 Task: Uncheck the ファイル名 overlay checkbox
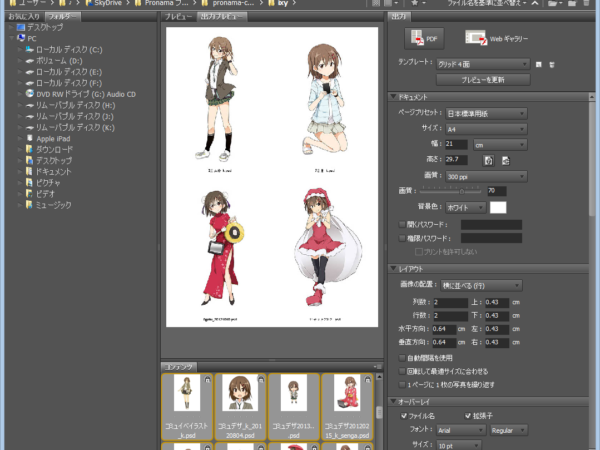(x=403, y=416)
